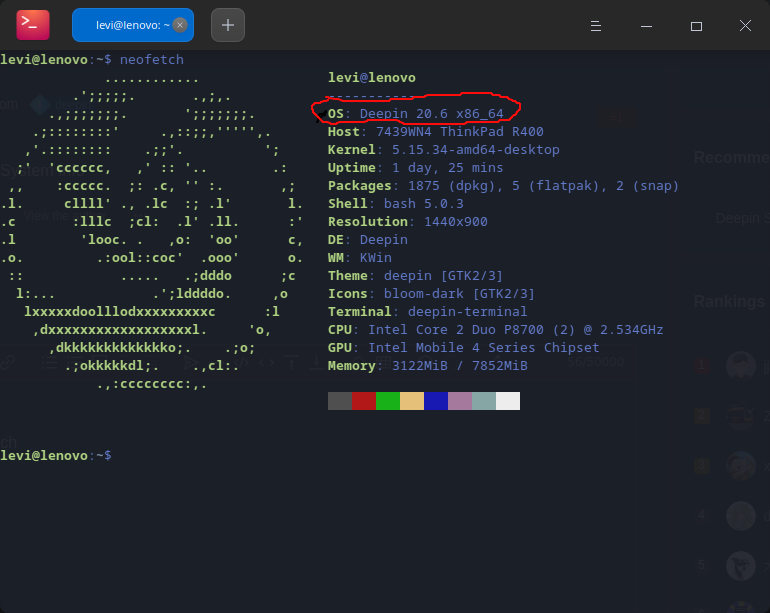770x613 pixels.
Task: Click the 'Shell: bash 5.0.3' line
Action: coord(395,204)
